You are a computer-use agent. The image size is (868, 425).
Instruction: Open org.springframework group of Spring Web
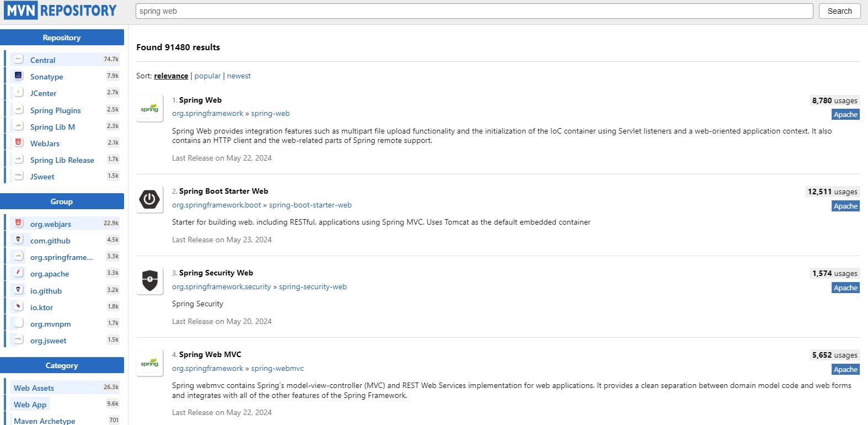pyautogui.click(x=207, y=114)
